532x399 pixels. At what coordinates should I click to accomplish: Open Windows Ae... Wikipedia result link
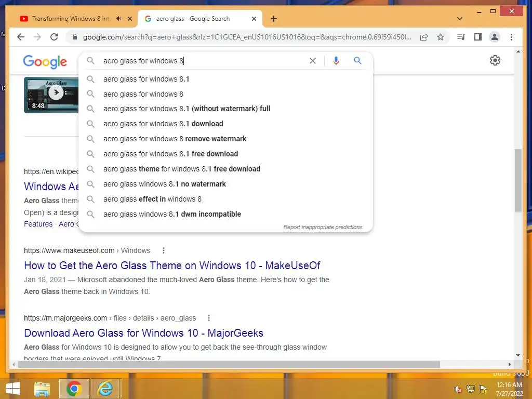[51, 187]
